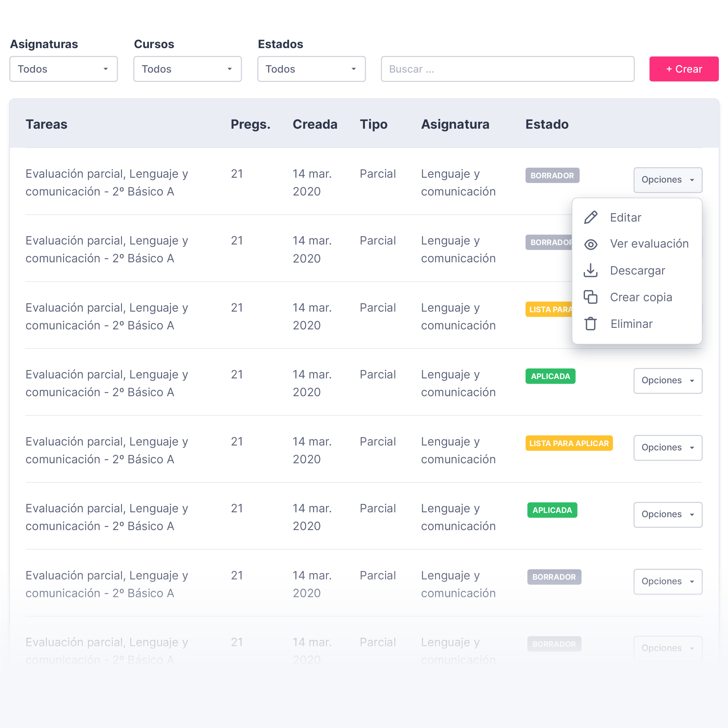Focus the Buscar search field
This screenshot has width=728, height=728.
(x=507, y=69)
